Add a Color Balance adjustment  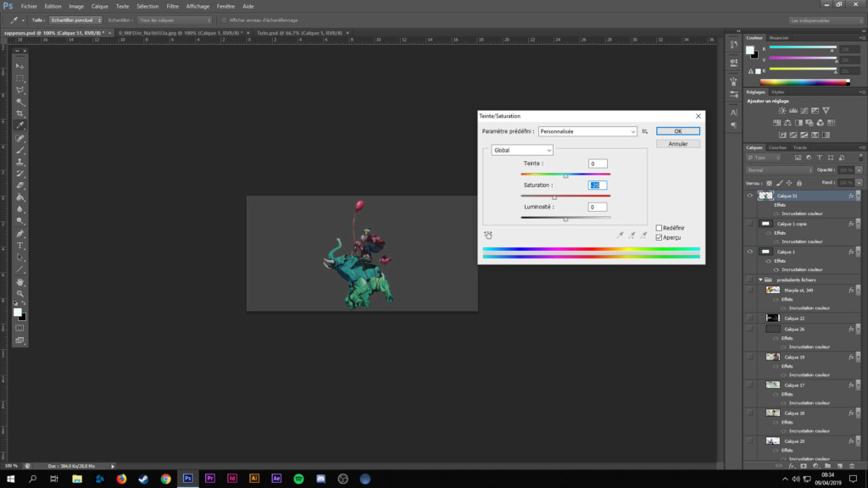(787, 123)
